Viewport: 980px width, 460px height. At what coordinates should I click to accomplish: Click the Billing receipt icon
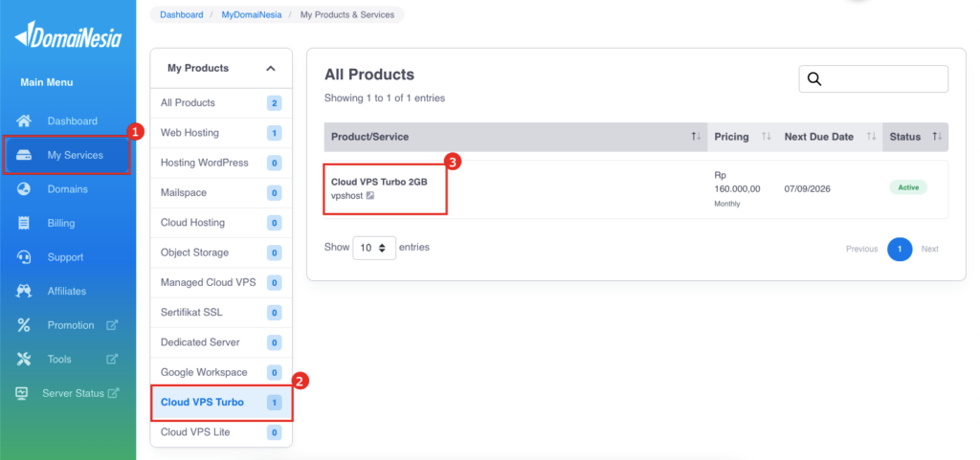coord(24,223)
